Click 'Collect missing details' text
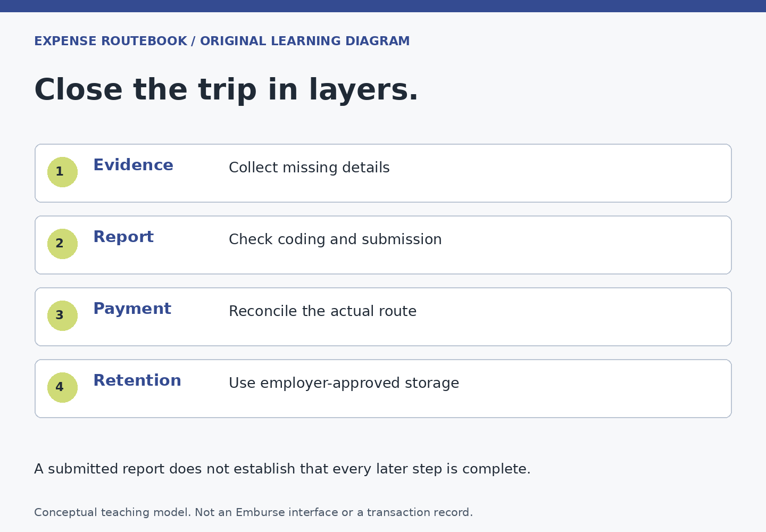The height and width of the screenshot is (532, 766). click(x=309, y=168)
